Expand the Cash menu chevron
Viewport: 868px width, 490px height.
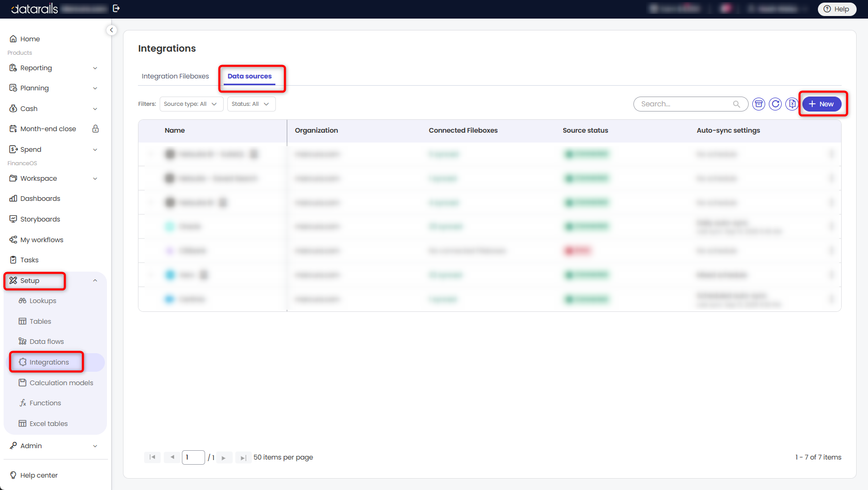pyautogui.click(x=95, y=109)
